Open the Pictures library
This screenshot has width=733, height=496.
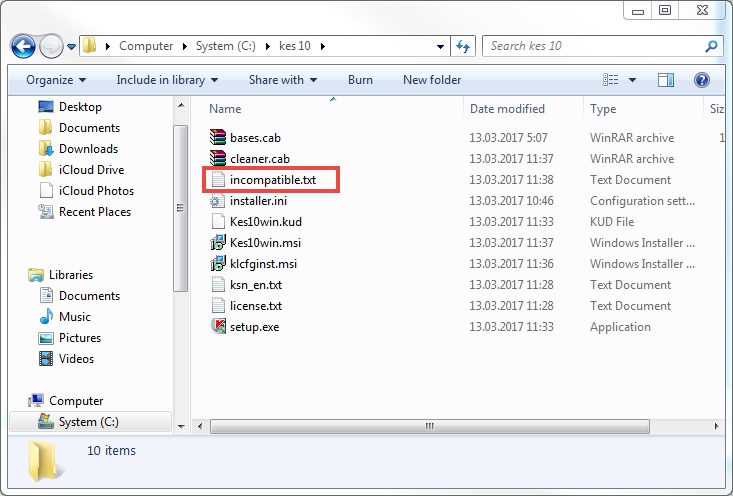(x=70, y=338)
